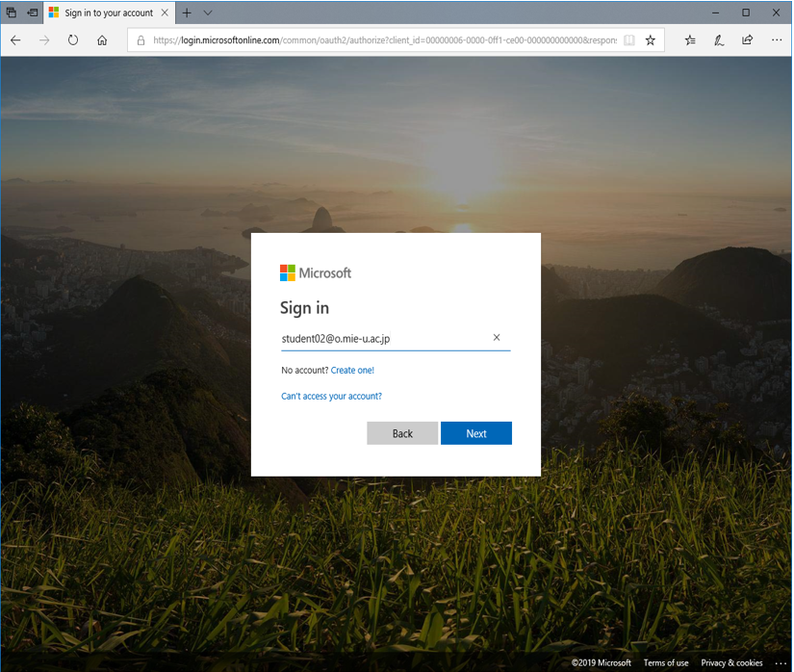Viewport: 794px width, 672px height.
Task: Clear the email field with X
Action: point(497,337)
